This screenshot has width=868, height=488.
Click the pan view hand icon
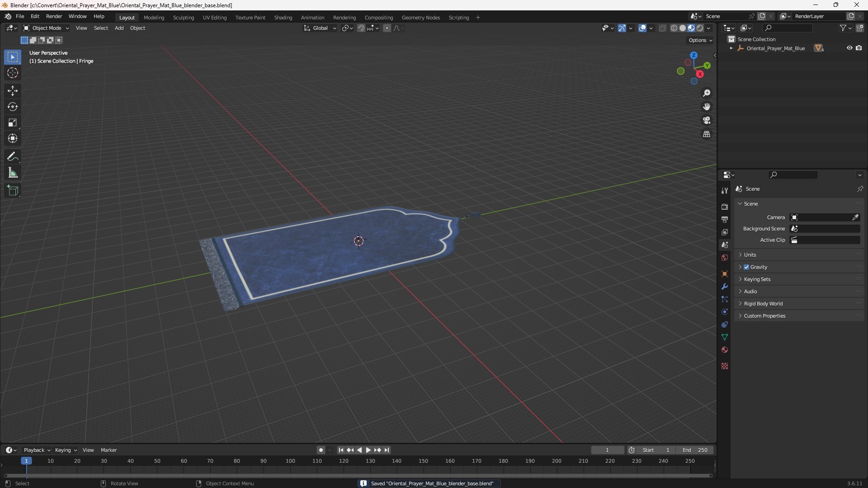pos(707,107)
